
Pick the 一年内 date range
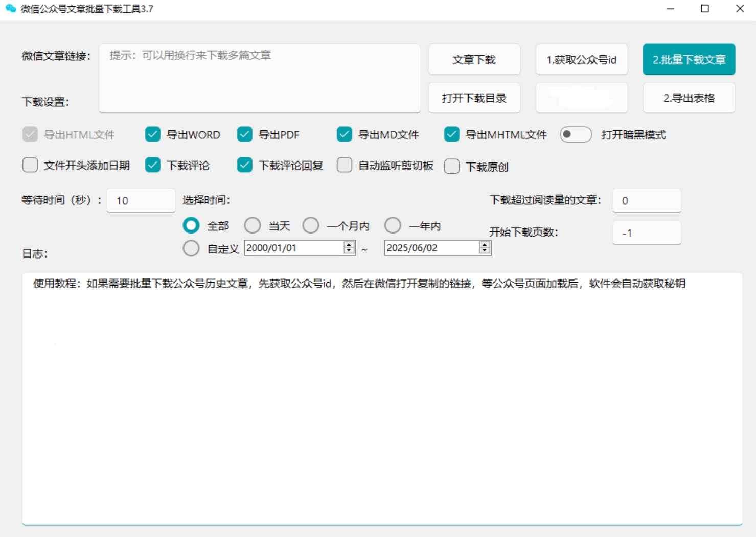tap(393, 225)
